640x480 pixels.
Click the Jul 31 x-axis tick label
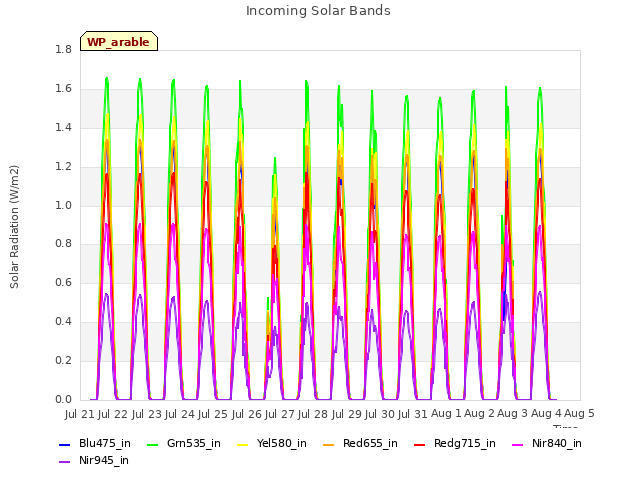tap(413, 414)
